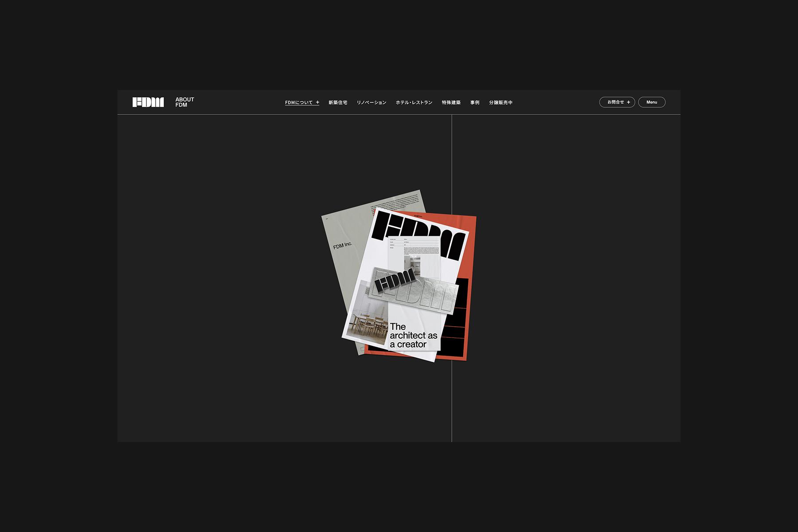The image size is (798, 532).
Task: Open the Menu button
Action: coord(652,102)
